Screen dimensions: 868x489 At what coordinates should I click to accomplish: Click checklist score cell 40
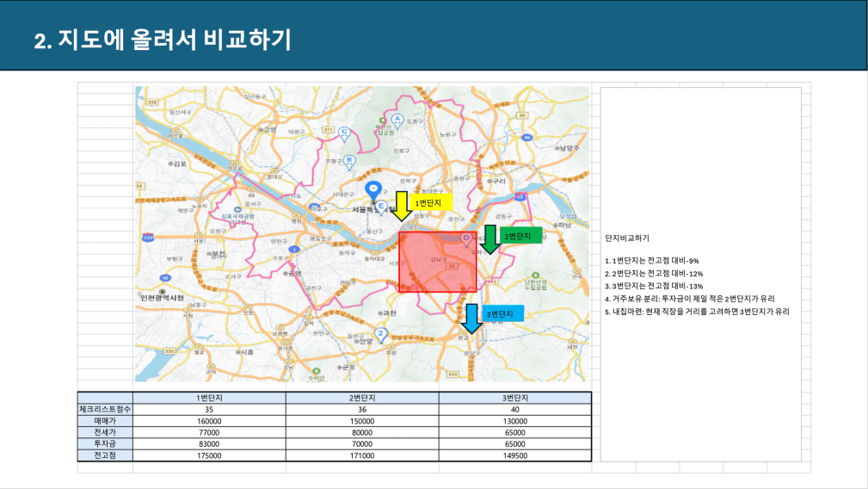[x=514, y=410]
